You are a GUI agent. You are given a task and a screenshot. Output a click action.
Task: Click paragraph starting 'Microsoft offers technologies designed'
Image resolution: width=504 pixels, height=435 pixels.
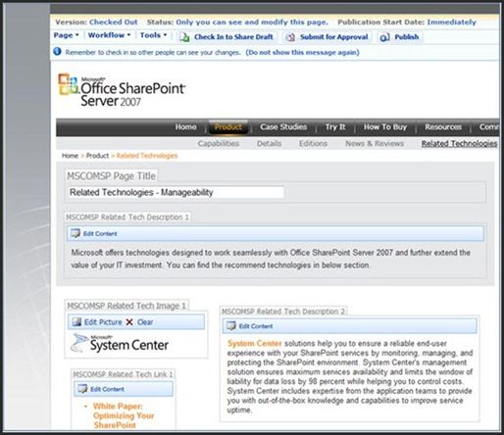[271, 259]
